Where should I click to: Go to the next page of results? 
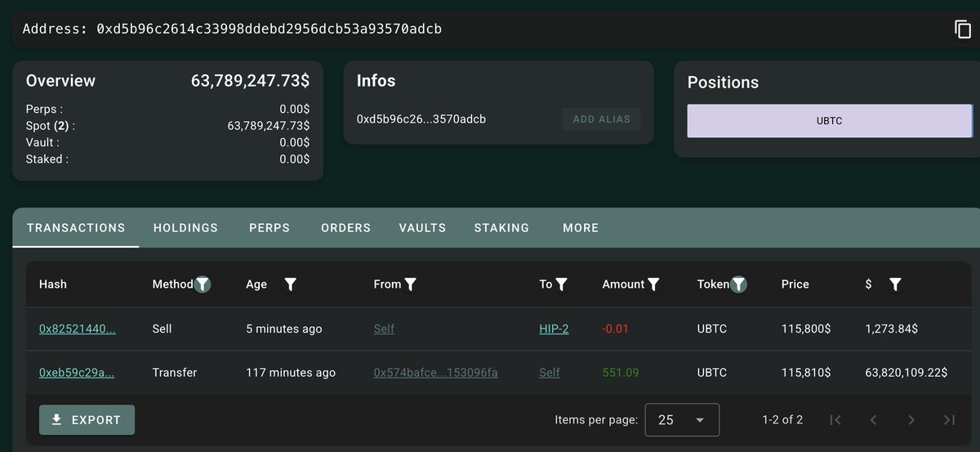point(911,420)
